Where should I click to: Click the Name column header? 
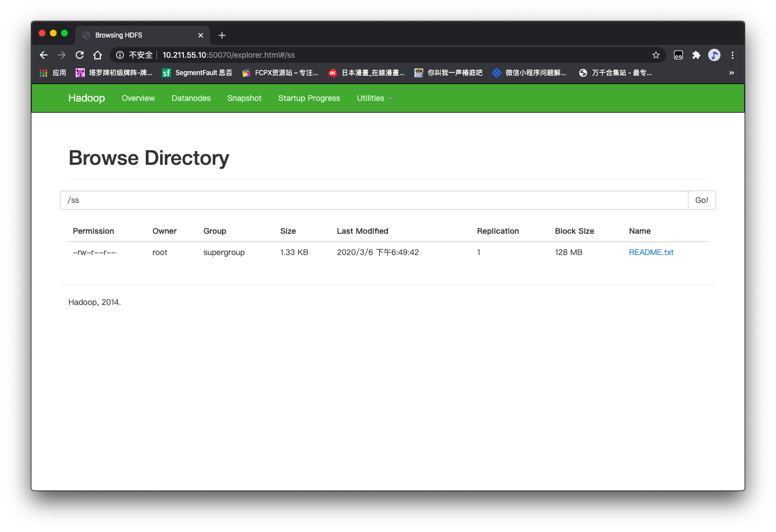point(640,231)
